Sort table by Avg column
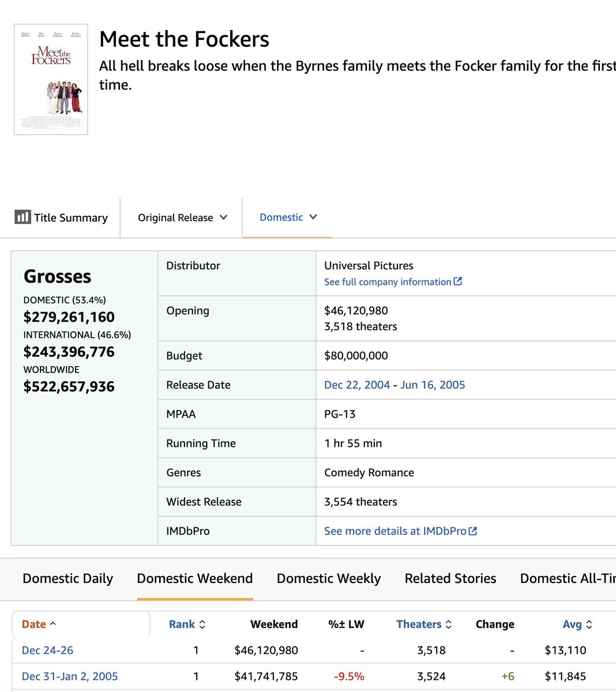 click(x=578, y=624)
